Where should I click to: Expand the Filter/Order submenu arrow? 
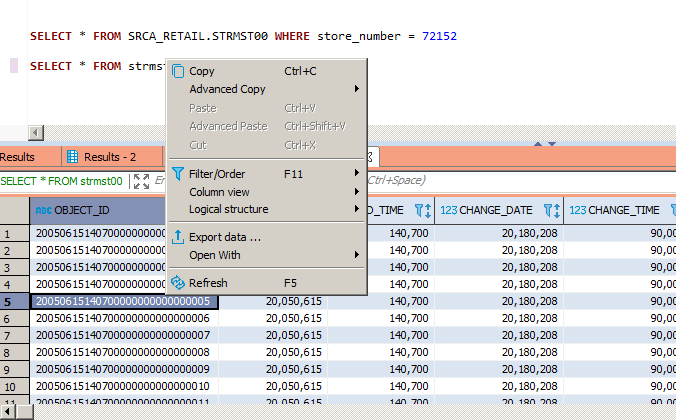pyautogui.click(x=357, y=173)
